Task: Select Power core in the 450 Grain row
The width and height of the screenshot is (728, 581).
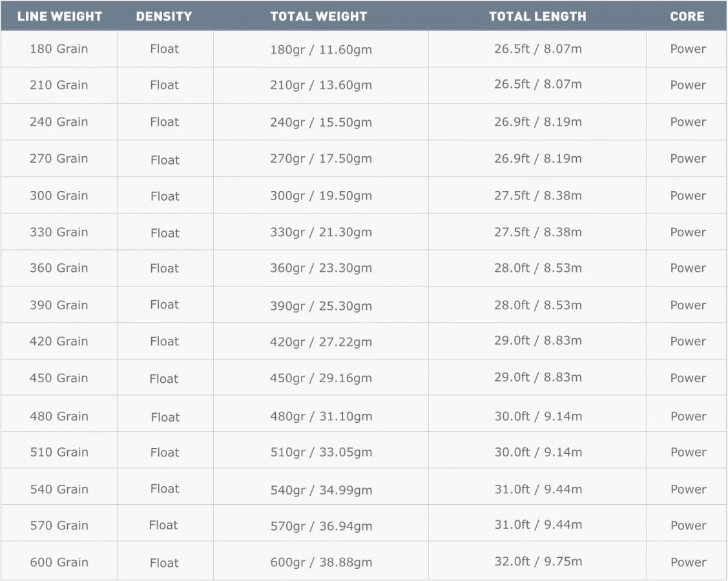Action: point(688,378)
